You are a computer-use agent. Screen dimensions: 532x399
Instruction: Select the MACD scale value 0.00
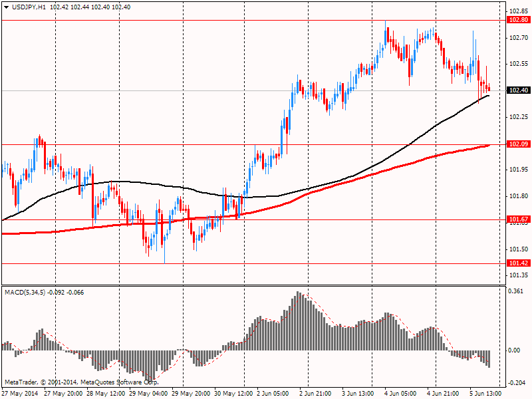(515, 350)
